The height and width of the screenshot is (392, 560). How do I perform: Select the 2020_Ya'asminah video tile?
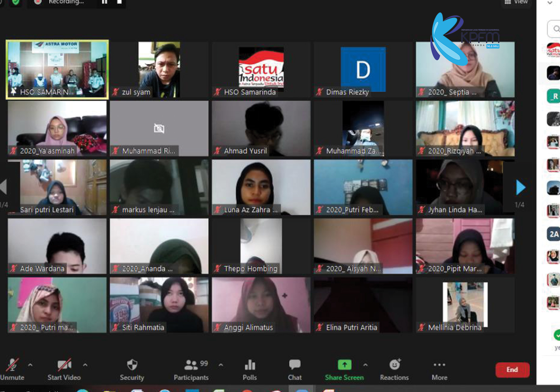coord(57,128)
